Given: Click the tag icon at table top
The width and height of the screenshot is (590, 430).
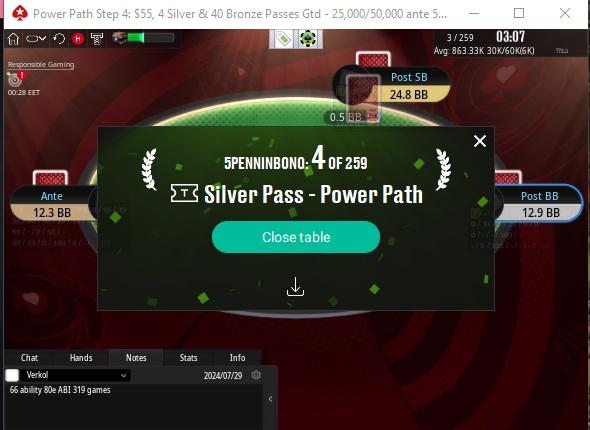Looking at the screenshot, I should point(283,38).
